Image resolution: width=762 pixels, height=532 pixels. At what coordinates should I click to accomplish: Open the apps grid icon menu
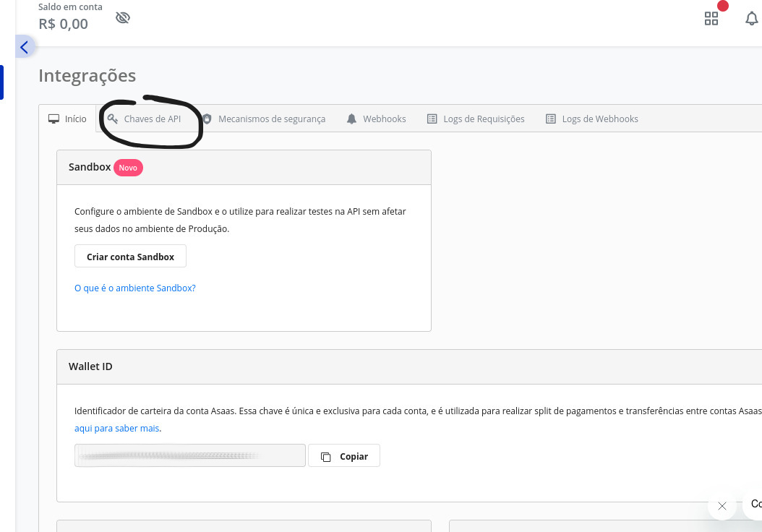(711, 19)
